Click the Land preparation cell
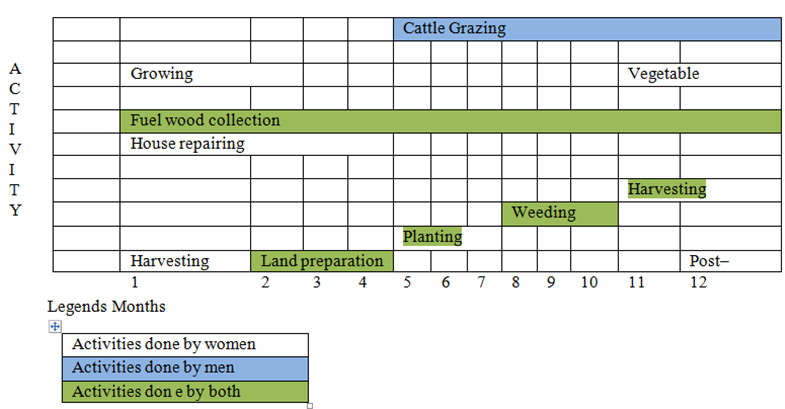The width and height of the screenshot is (785, 409). 322,261
